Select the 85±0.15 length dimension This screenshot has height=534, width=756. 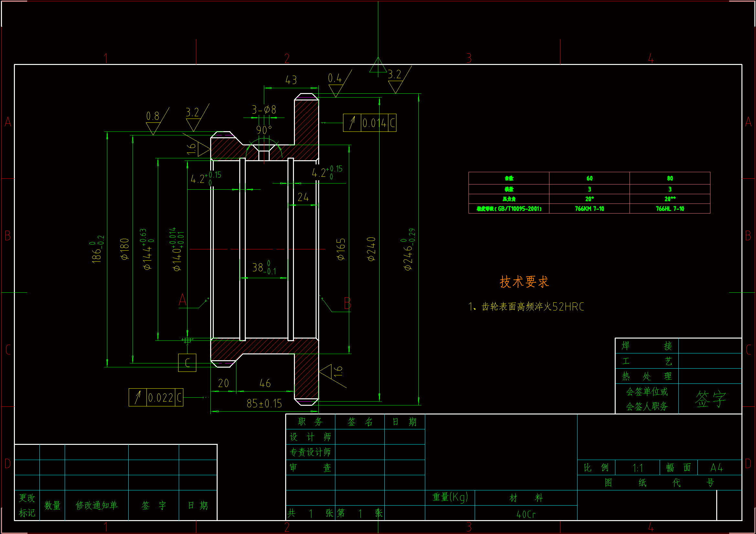pos(264,403)
